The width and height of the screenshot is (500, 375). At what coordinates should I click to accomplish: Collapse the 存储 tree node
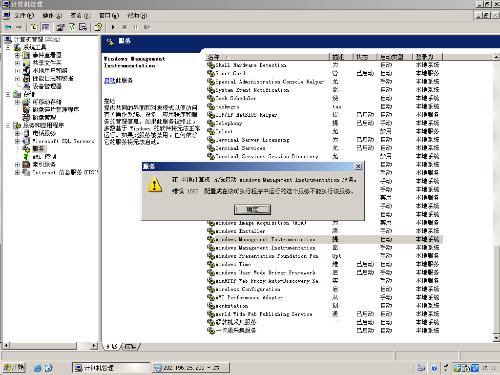[9, 94]
